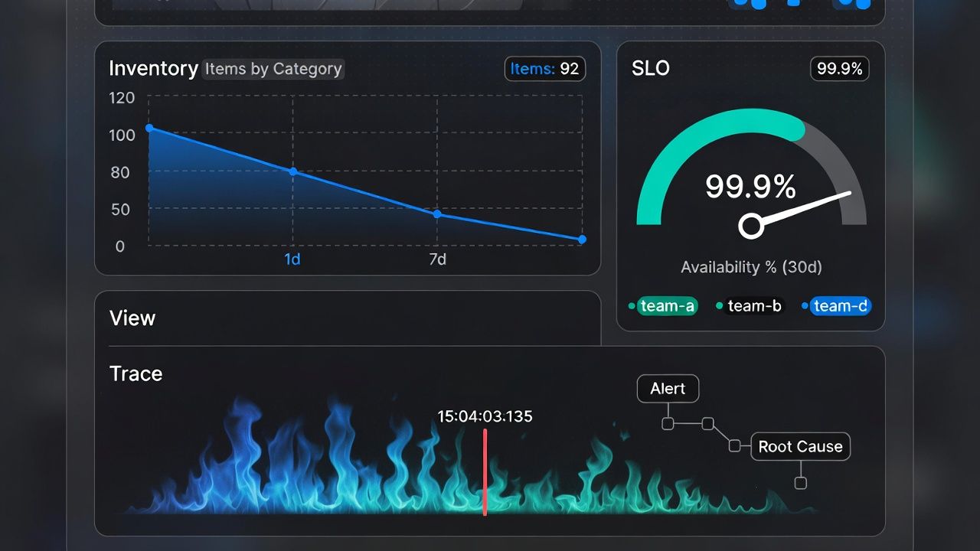The image size is (980, 551).
Task: Expand the Inventory panel
Action: pos(153,68)
